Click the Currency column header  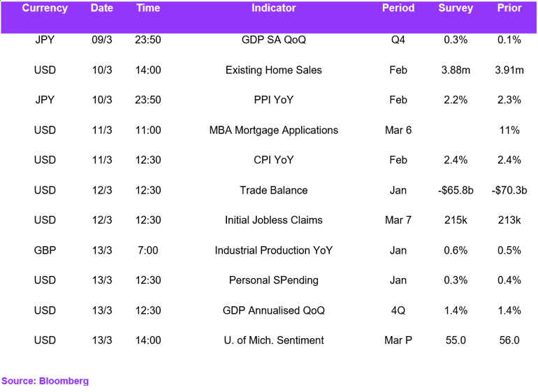point(45,8)
